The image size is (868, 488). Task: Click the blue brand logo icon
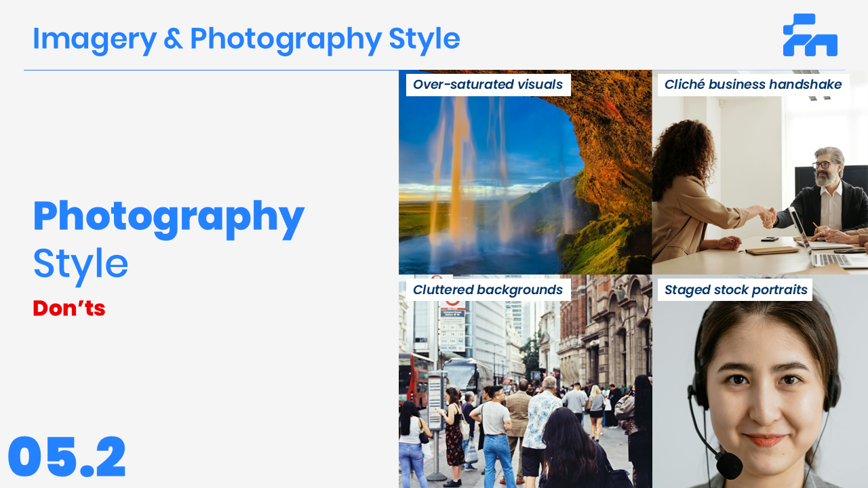click(810, 35)
